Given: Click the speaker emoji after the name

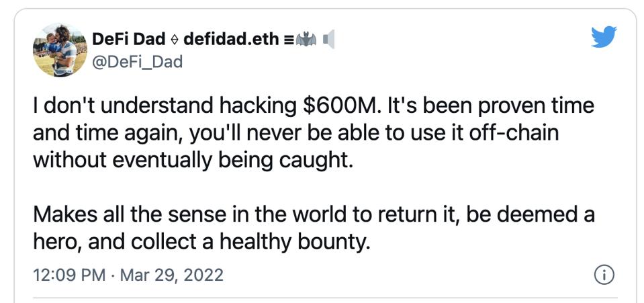Looking at the screenshot, I should [328, 39].
